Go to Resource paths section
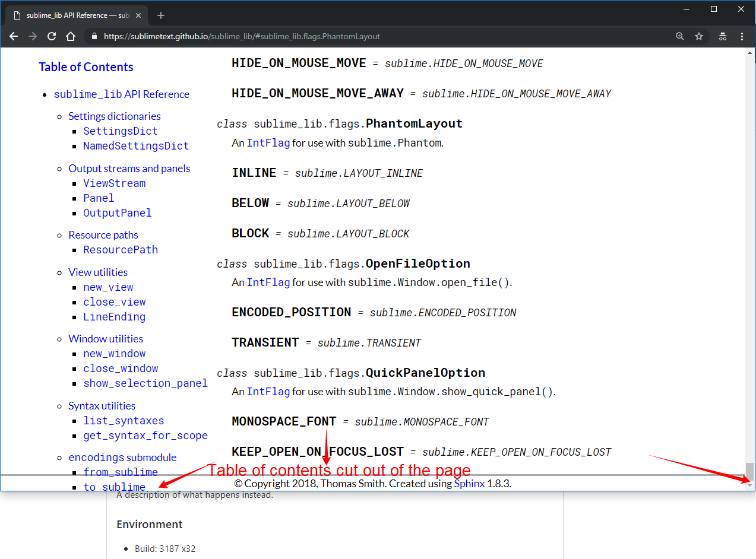The height and width of the screenshot is (559, 756). 103,235
